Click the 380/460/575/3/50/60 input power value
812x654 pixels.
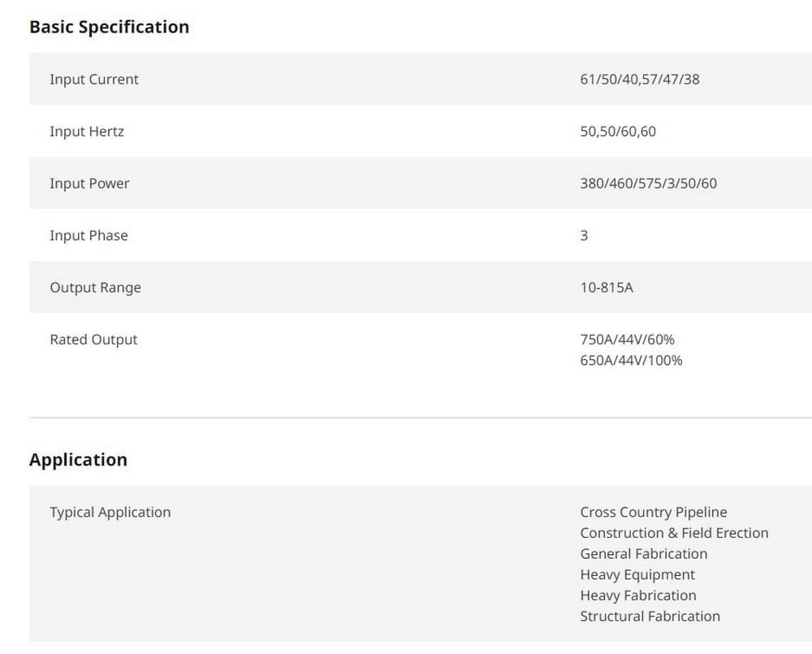click(x=648, y=184)
